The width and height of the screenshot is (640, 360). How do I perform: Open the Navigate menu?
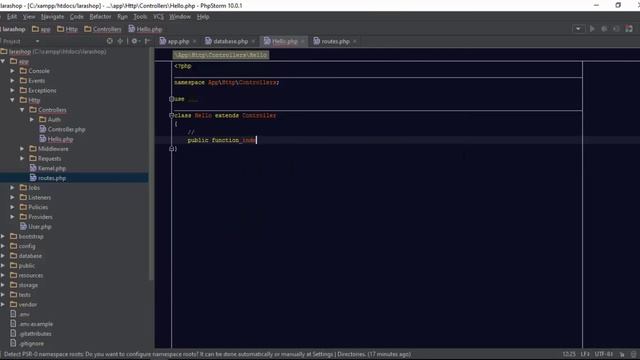click(x=52, y=17)
